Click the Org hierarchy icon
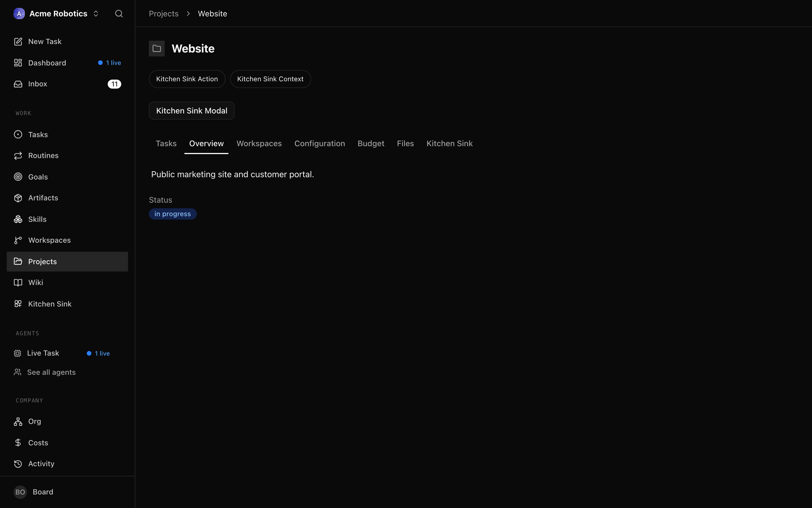The height and width of the screenshot is (508, 812). click(x=18, y=421)
